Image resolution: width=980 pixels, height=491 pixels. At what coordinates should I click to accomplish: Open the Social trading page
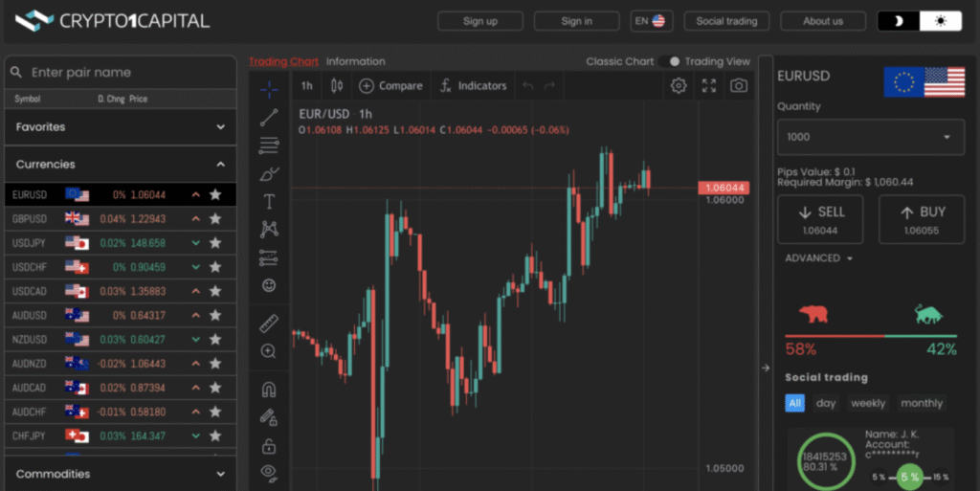727,21
